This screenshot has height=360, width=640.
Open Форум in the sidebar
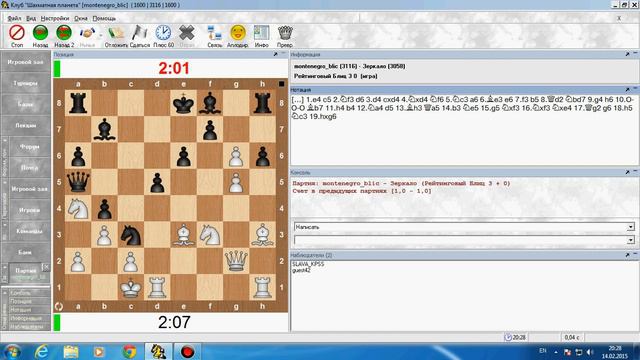[x=29, y=146]
